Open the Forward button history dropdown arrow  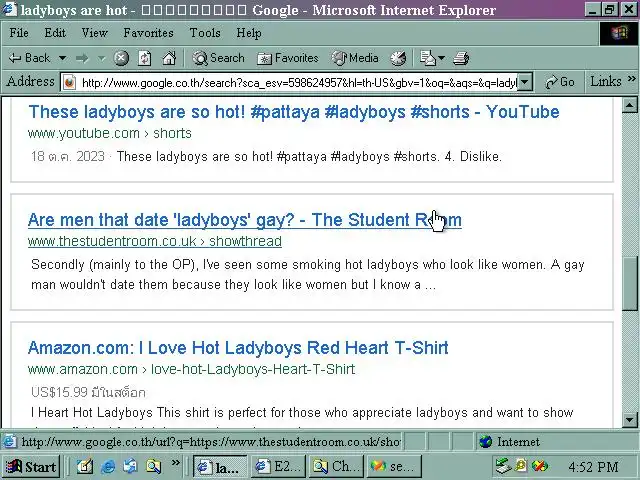[101, 58]
